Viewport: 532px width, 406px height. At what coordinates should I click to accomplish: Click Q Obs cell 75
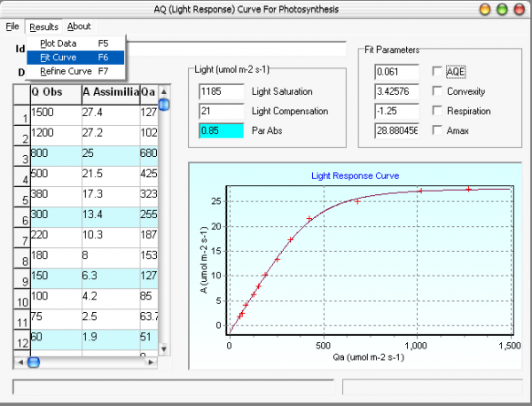point(56,319)
